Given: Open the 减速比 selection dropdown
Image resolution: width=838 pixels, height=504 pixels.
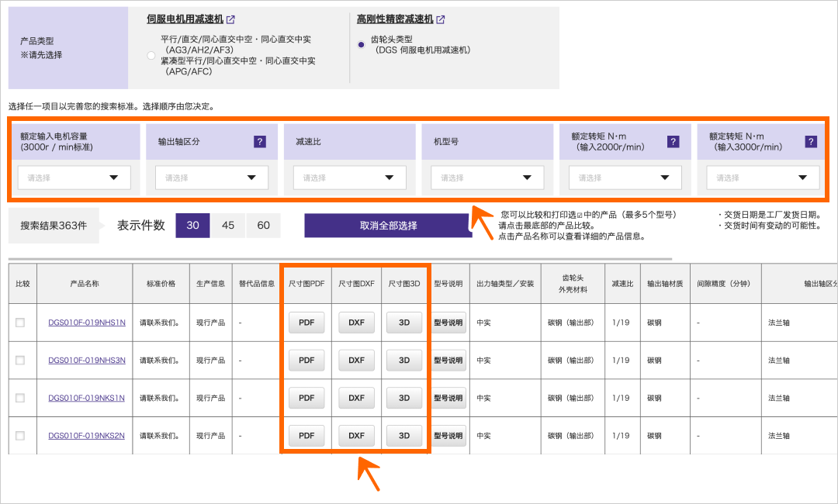Looking at the screenshot, I should click(x=350, y=178).
